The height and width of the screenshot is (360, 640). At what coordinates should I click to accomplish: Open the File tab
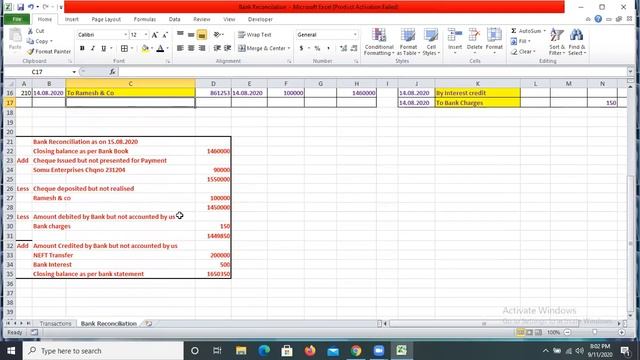17,19
